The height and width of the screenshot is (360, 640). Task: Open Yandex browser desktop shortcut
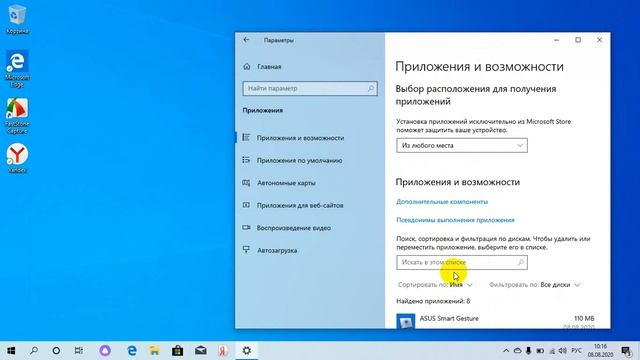pos(17,158)
